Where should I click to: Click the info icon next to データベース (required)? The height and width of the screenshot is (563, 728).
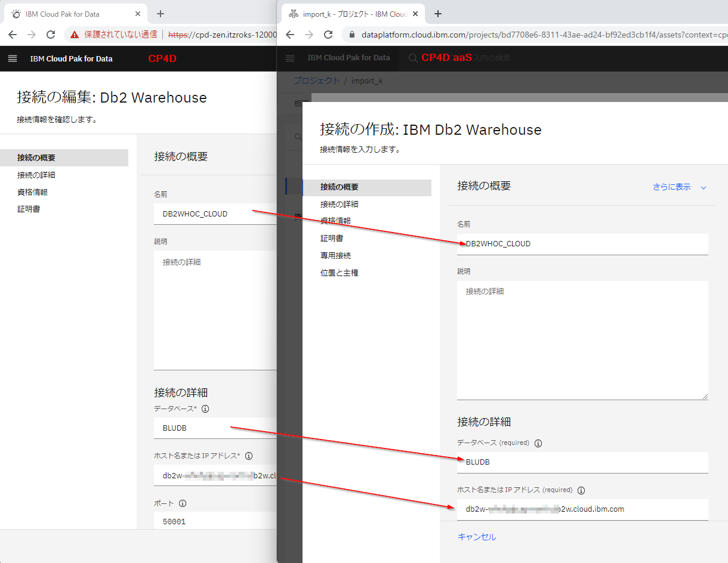[x=538, y=443]
